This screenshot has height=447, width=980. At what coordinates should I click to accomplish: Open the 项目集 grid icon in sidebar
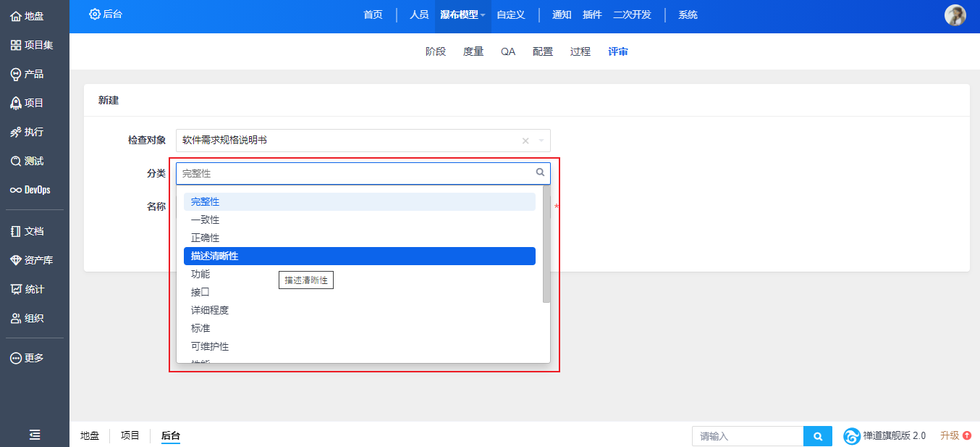(16, 45)
